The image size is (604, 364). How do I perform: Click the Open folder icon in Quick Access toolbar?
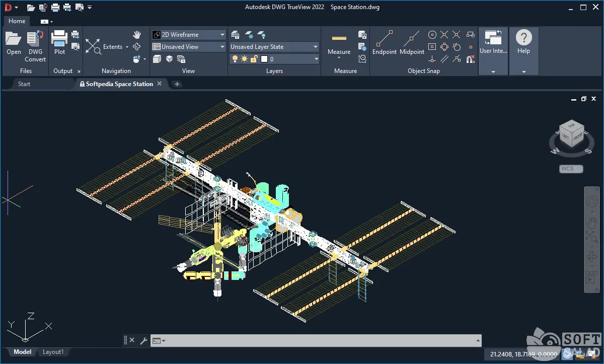pos(31,8)
